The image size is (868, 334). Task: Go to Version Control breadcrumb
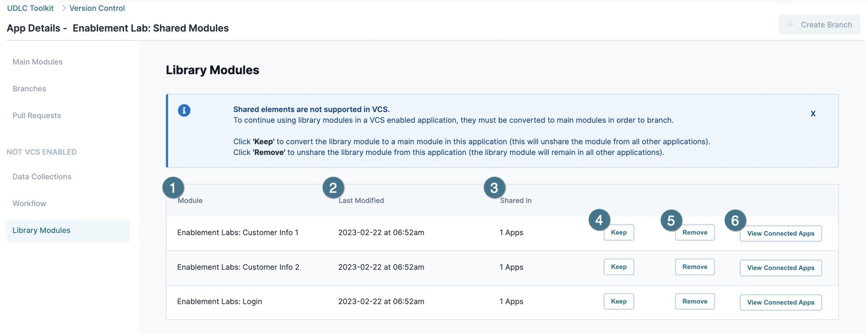[97, 8]
